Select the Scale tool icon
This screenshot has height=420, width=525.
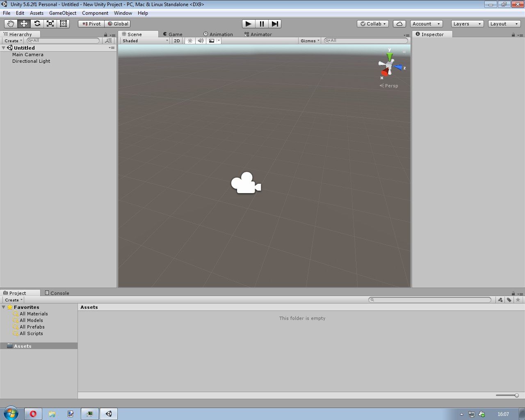coord(50,24)
